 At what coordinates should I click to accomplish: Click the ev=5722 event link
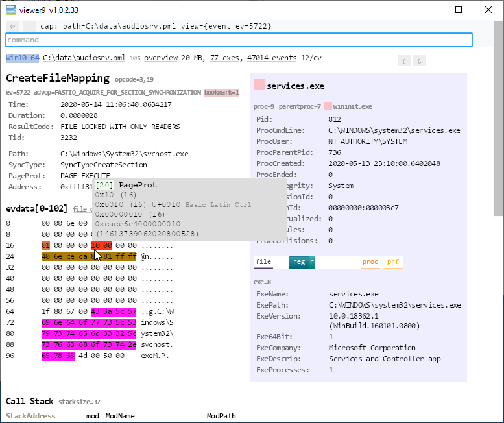18,93
